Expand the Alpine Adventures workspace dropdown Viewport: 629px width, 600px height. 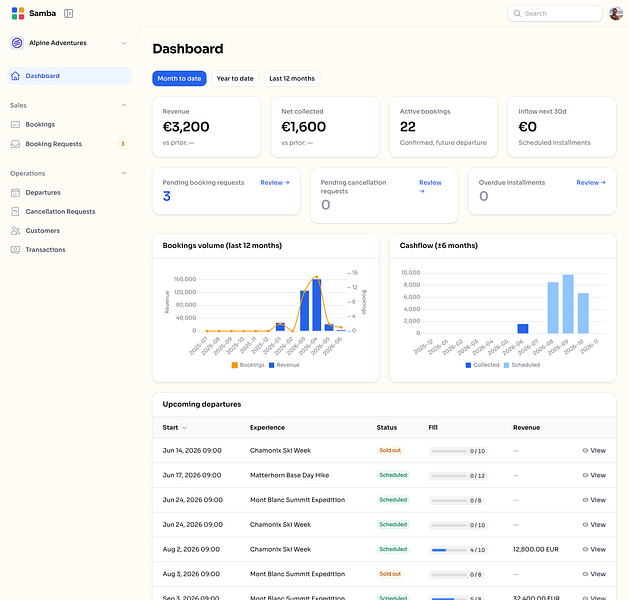point(124,43)
